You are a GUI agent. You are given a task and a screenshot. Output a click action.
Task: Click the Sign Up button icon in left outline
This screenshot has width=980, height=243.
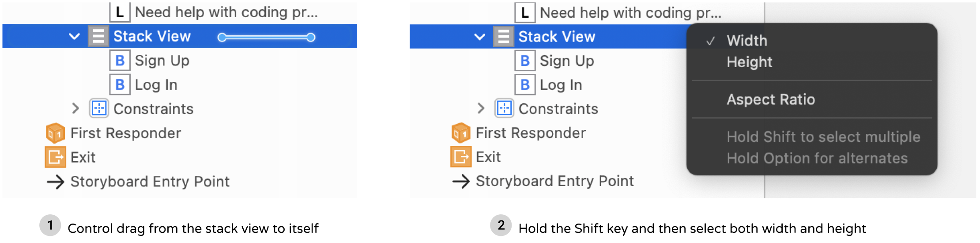click(x=120, y=61)
